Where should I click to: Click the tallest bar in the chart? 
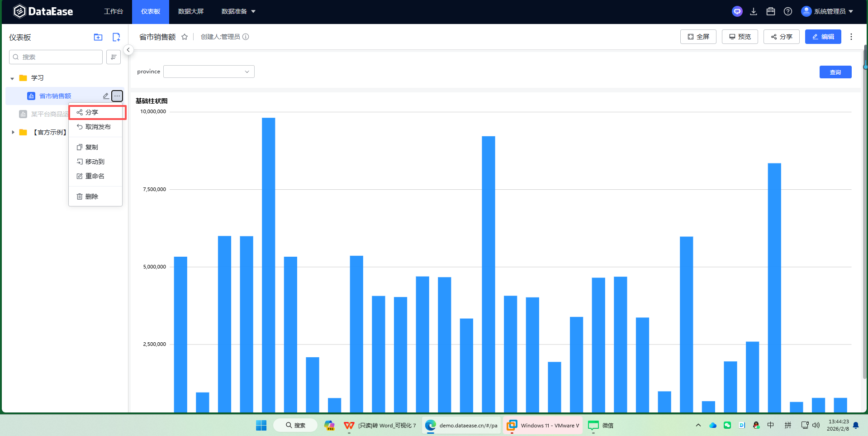pos(268,265)
